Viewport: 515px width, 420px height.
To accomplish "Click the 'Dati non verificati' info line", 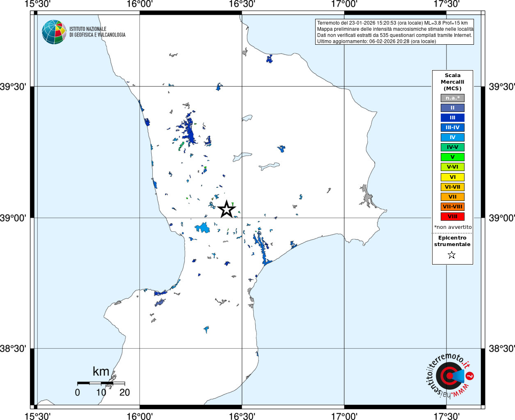I will point(395,35).
